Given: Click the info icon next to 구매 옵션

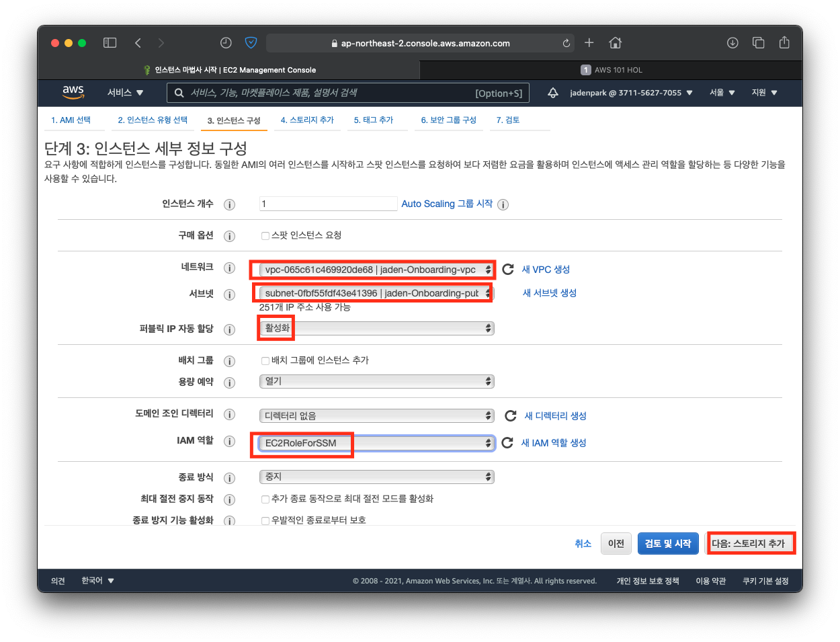Looking at the screenshot, I should click(229, 236).
